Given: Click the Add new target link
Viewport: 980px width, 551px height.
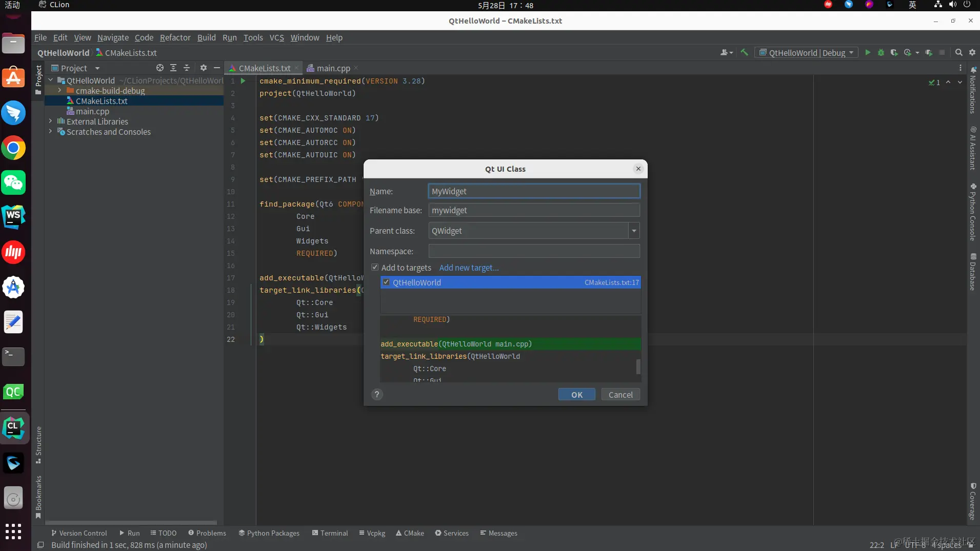Looking at the screenshot, I should pos(469,268).
